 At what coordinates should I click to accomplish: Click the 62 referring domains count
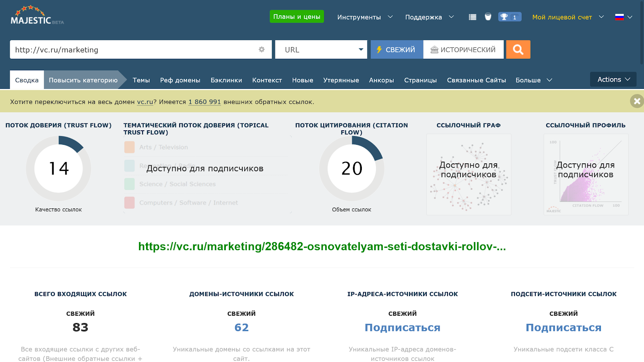coord(242,327)
